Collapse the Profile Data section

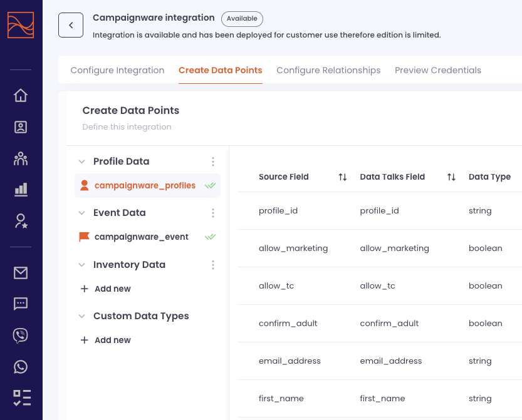pos(81,161)
